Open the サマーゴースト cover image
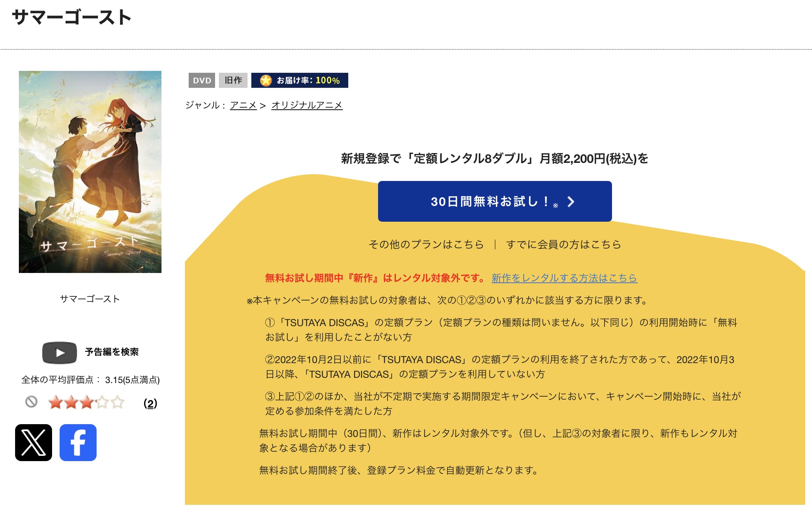The width and height of the screenshot is (812, 512). (x=90, y=172)
